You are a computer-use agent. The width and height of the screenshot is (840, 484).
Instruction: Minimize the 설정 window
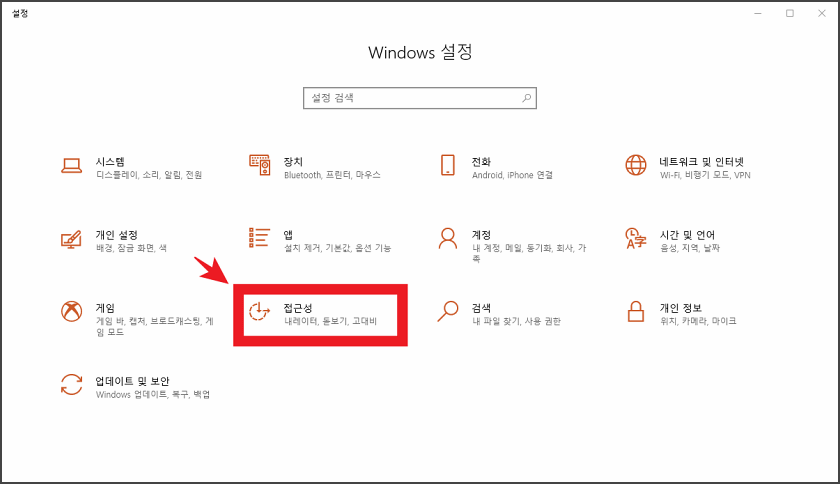click(x=758, y=13)
